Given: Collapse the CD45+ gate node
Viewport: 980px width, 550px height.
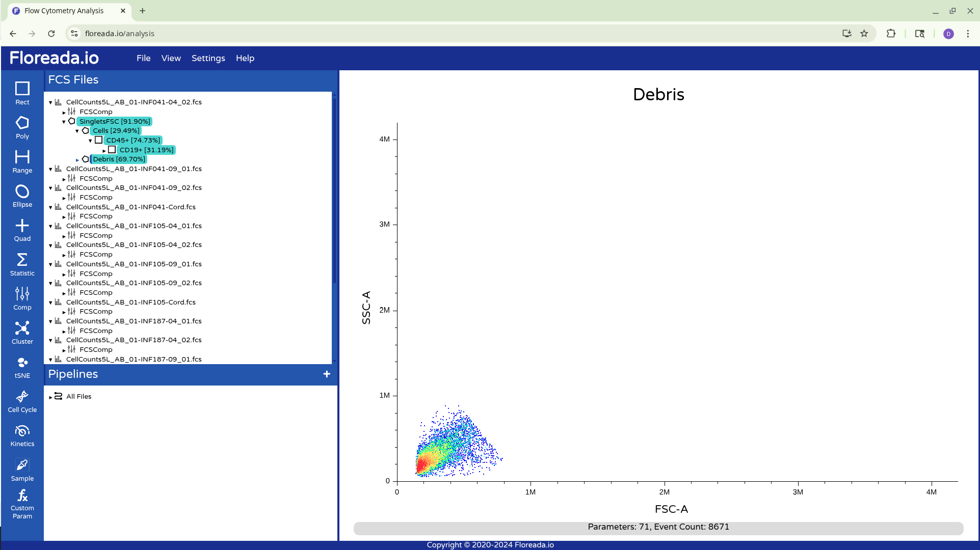Looking at the screenshot, I should [90, 141].
